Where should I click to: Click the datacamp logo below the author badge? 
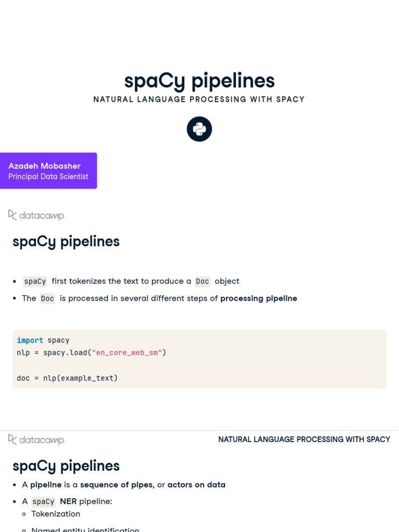tap(36, 215)
